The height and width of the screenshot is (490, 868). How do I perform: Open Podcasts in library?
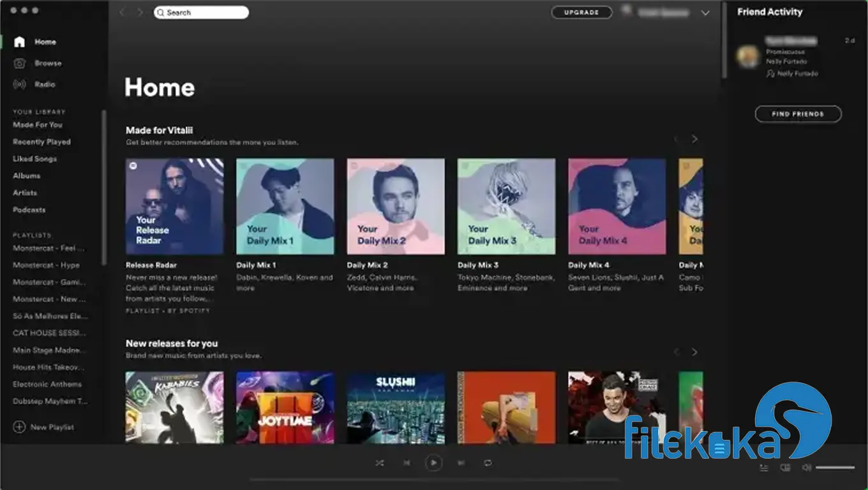pos(29,209)
